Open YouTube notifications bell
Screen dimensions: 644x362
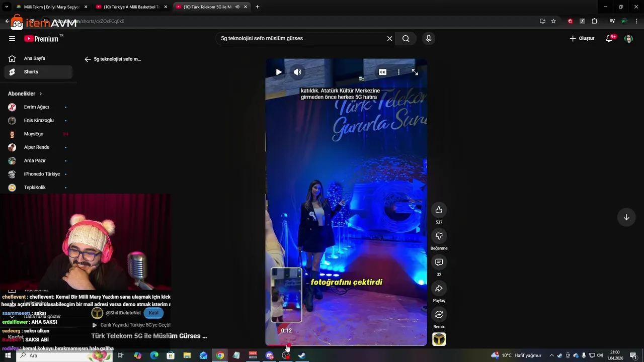(609, 38)
